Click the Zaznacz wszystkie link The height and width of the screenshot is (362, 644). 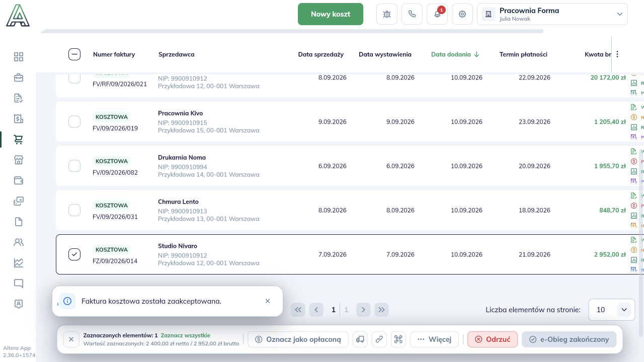[186, 335]
